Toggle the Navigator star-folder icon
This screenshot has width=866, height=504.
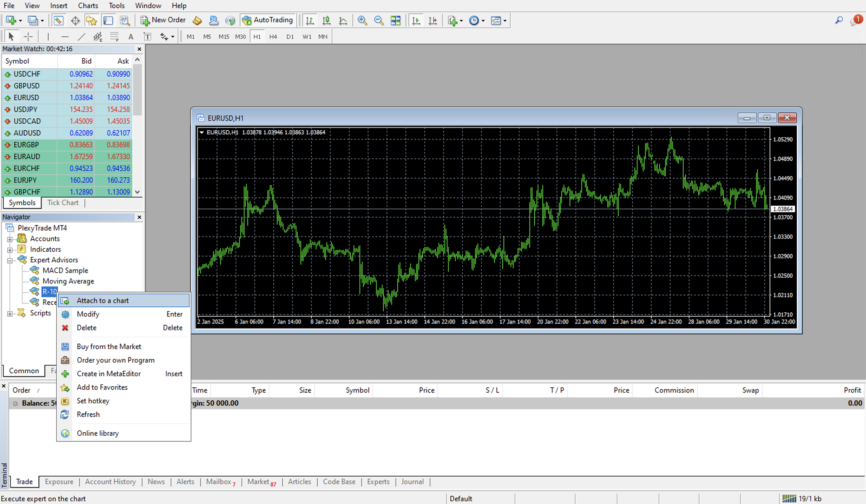coord(91,21)
